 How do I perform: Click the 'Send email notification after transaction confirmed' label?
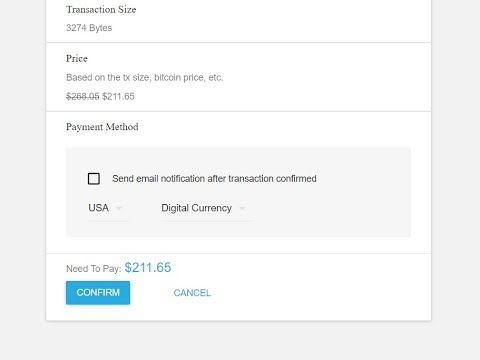[214, 179]
